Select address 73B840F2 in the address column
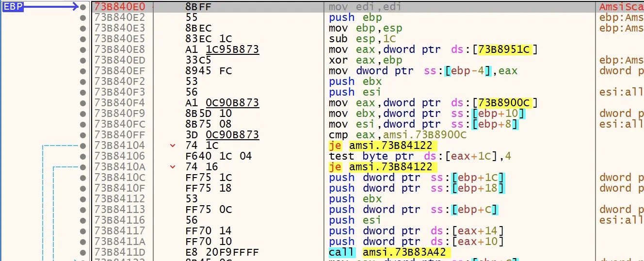The image size is (644, 261). pos(119,82)
